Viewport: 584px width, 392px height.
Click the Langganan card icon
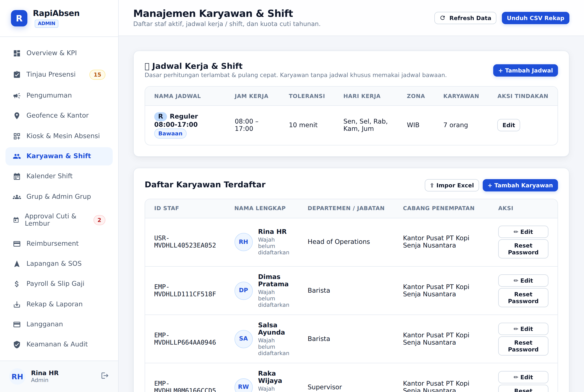tap(17, 324)
